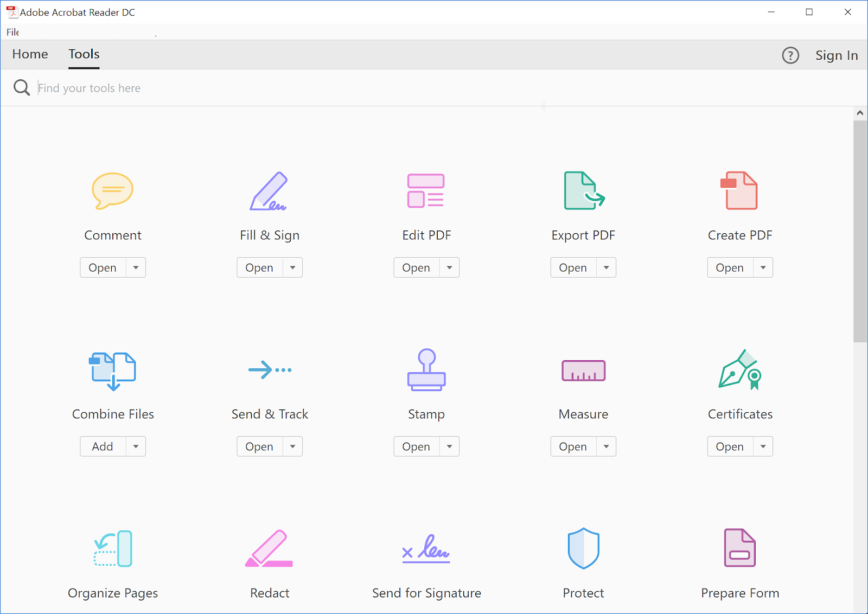
Task: Click the Send for Signature icon
Action: click(426, 548)
